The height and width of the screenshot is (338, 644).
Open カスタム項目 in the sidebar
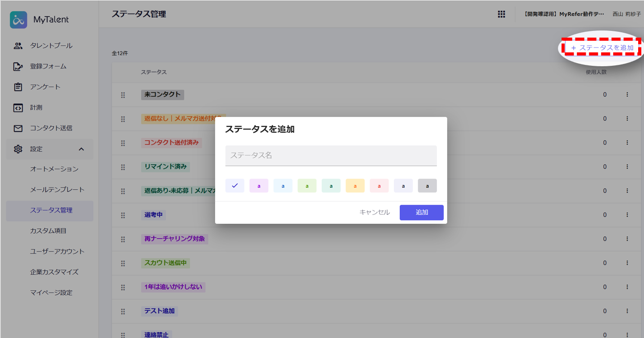[x=48, y=231]
